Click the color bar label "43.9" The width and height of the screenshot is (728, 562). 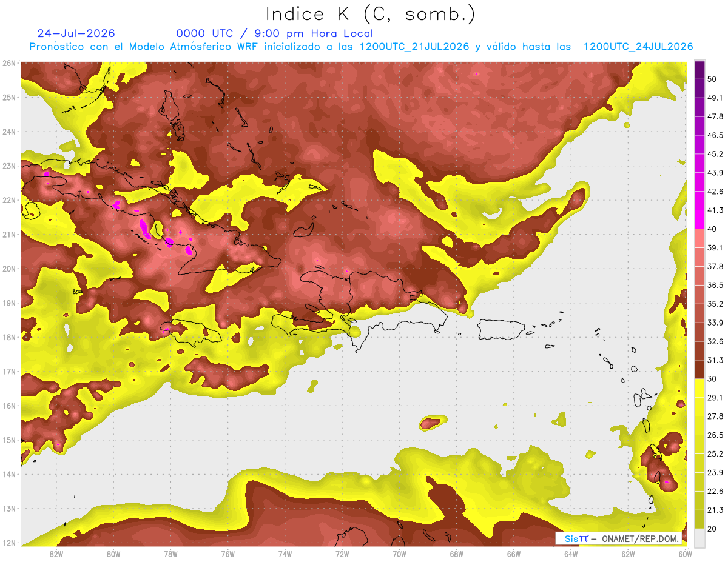[x=715, y=172]
